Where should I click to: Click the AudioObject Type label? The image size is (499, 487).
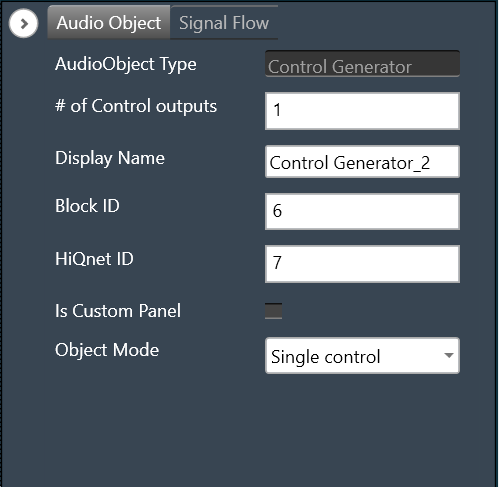(126, 64)
